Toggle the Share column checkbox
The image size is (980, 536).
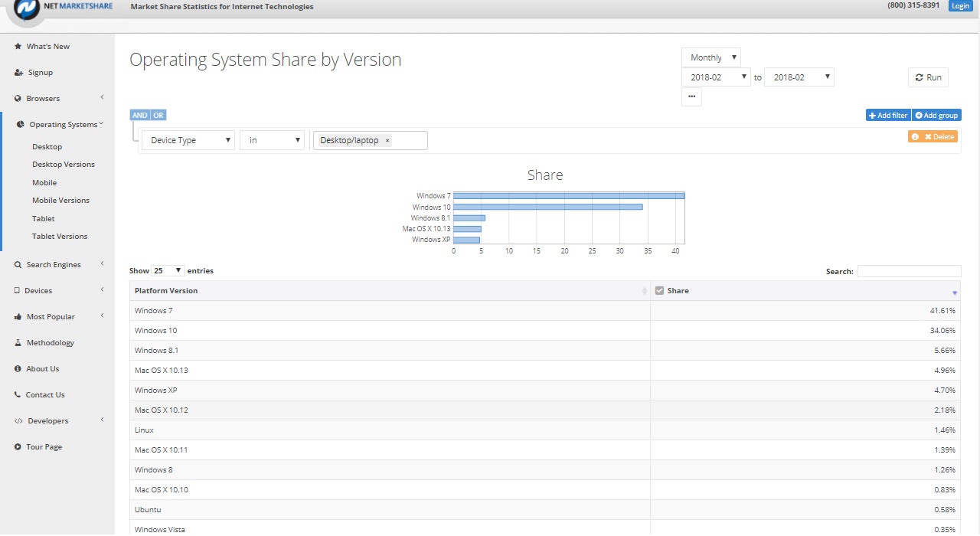659,291
